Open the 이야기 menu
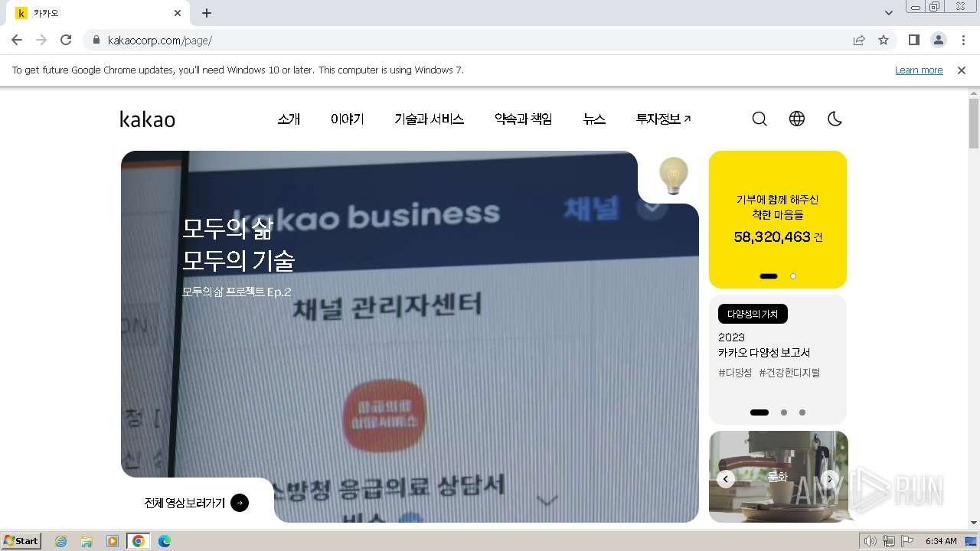 click(348, 119)
